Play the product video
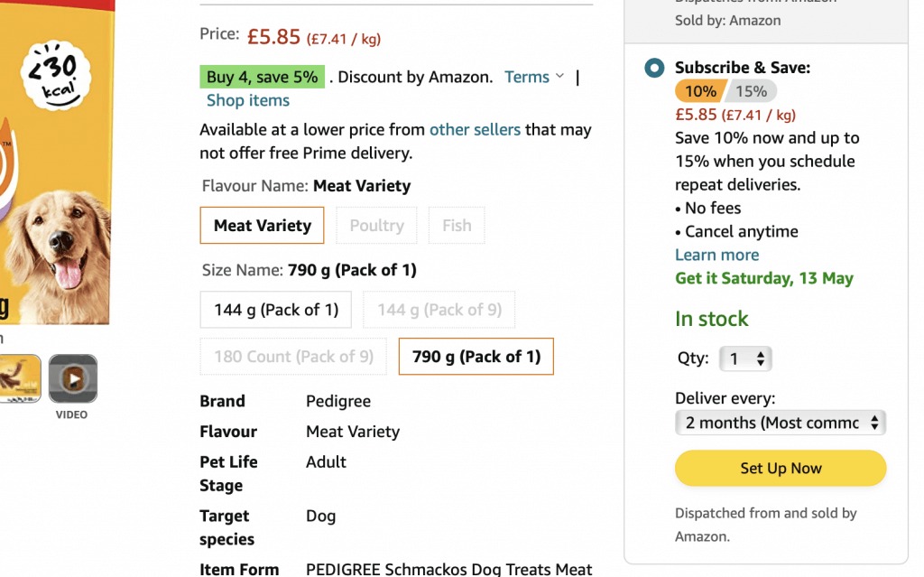Image resolution: width=924 pixels, height=577 pixels. pos(72,379)
